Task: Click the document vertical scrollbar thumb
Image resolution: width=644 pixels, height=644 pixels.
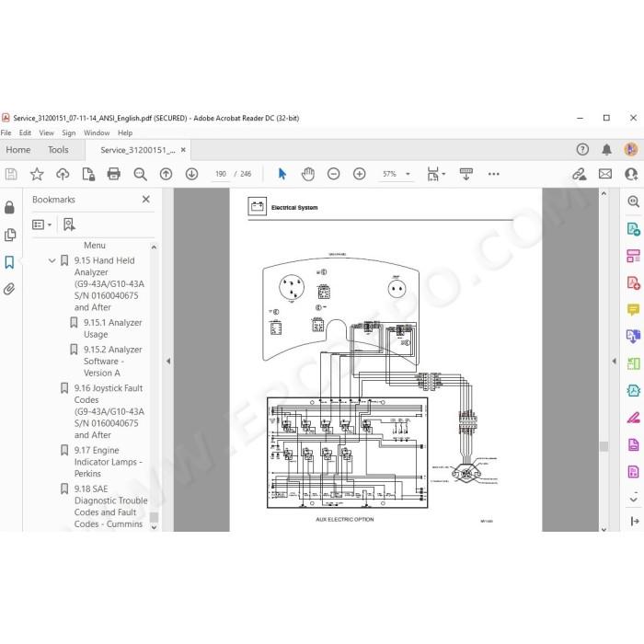Action: click(604, 446)
